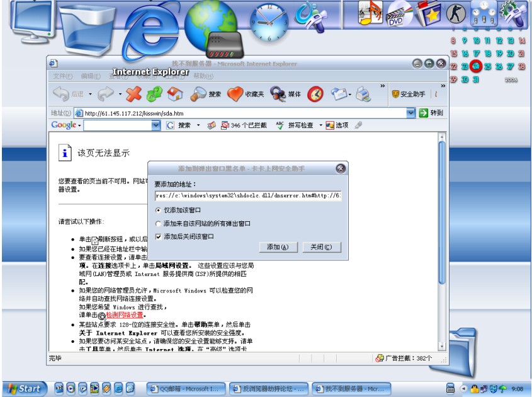Open Google toolbar 选项 options

click(337, 125)
